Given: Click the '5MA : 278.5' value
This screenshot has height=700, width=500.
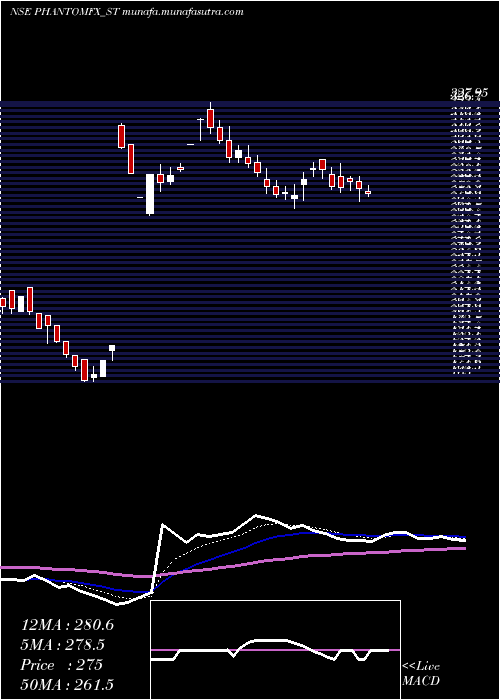Looking at the screenshot, I should pos(65,645).
